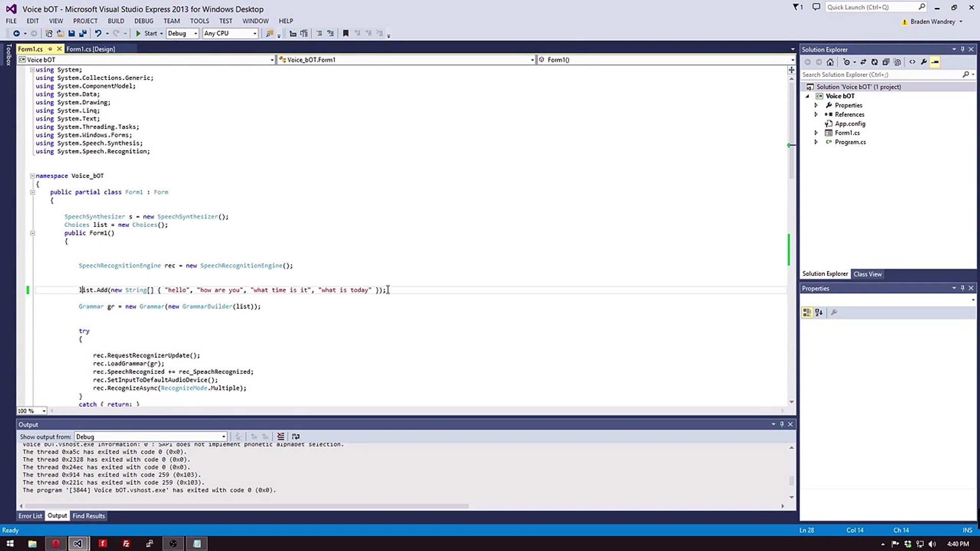Click the Windows Start button on taskbar

(10, 543)
